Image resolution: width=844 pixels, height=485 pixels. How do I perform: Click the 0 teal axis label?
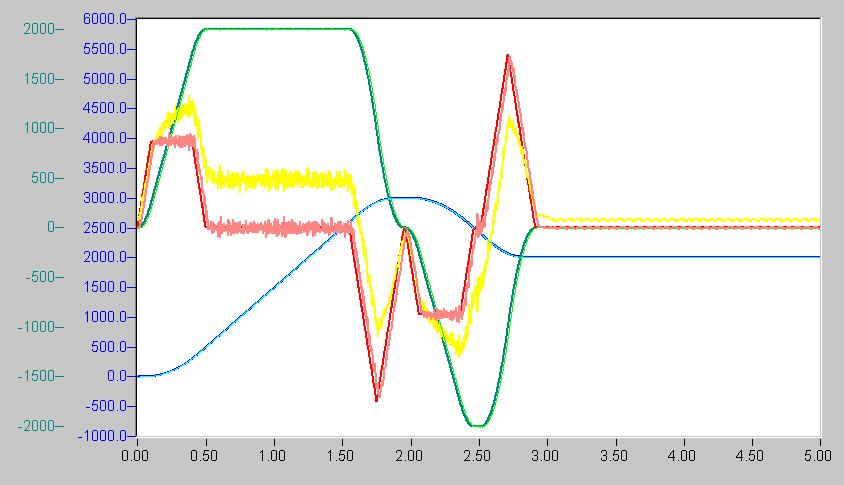tap(51, 227)
